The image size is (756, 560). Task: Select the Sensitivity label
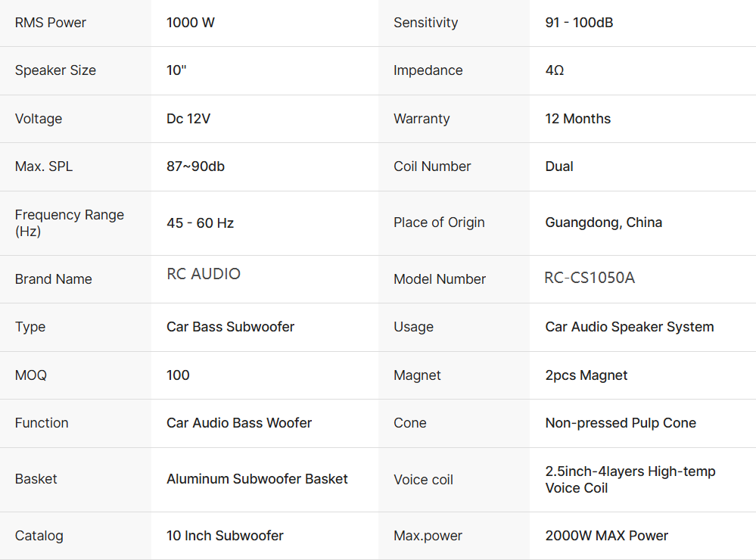click(425, 23)
